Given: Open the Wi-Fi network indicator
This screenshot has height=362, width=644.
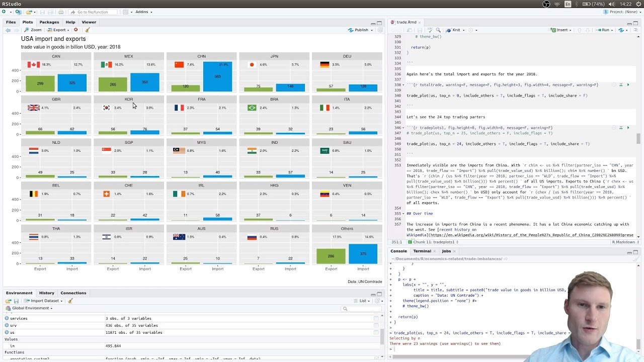Looking at the screenshot, I should tap(557, 4).
